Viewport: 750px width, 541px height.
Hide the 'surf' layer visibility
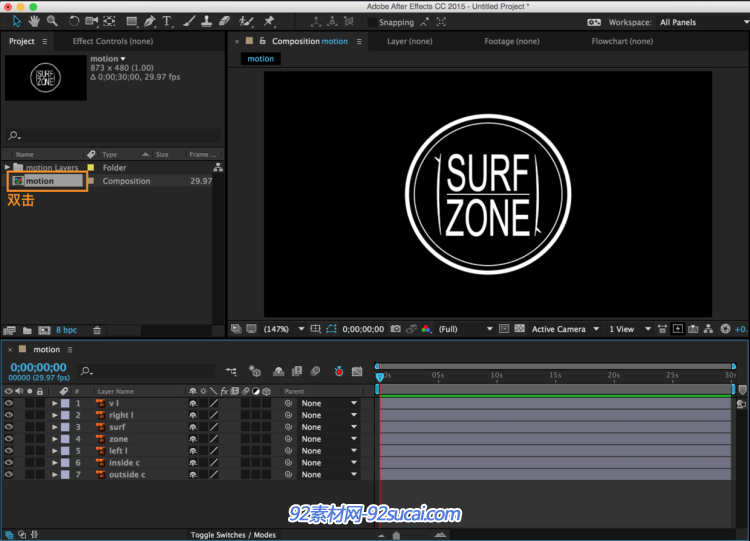tap(9, 427)
